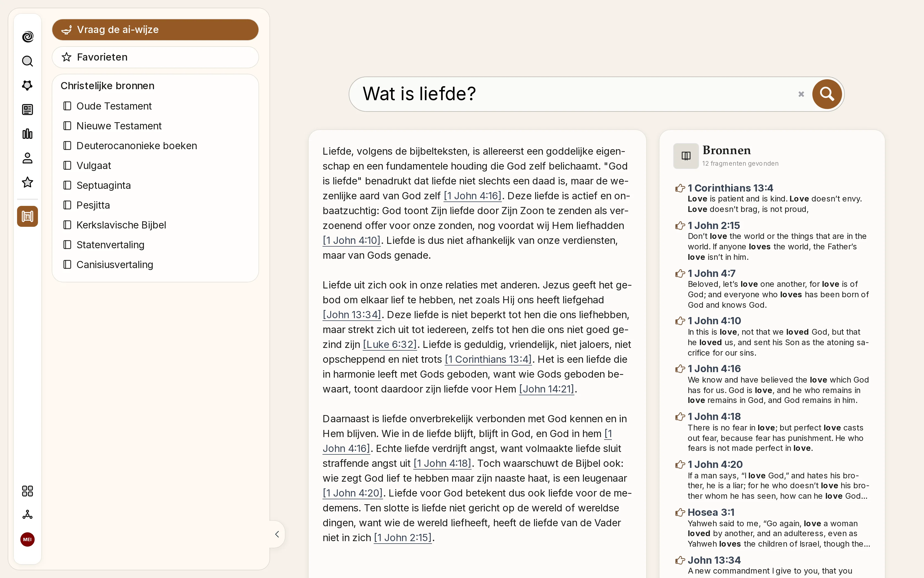924x578 pixels.
Task: Open source heading 1 John 4:16
Action: (x=714, y=369)
